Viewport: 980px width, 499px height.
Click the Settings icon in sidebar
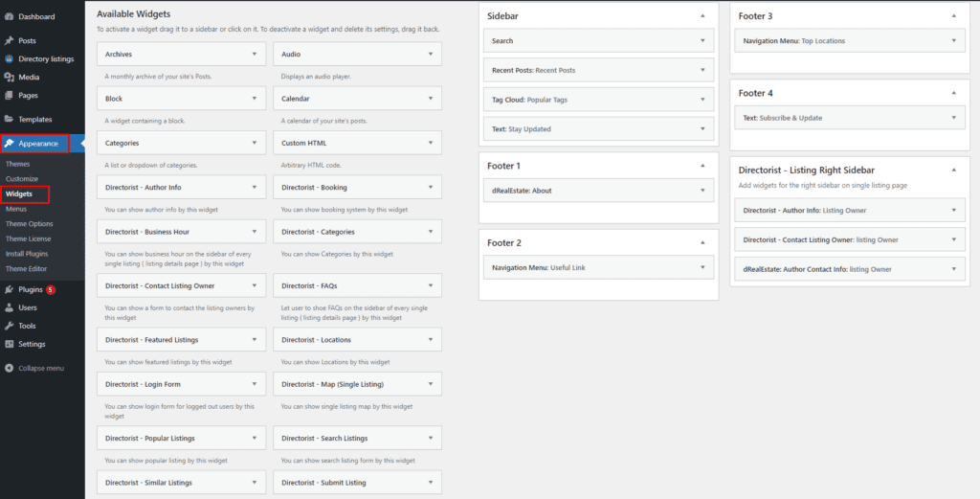10,344
